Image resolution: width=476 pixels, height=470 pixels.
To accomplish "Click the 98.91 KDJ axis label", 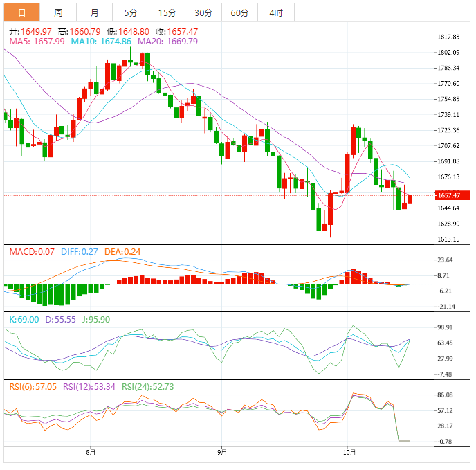I will coord(445,327).
